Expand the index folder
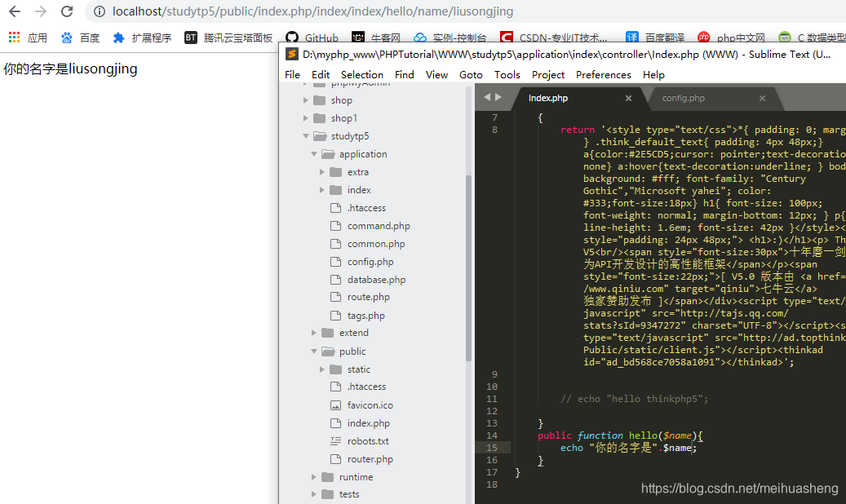The width and height of the screenshot is (846, 504). pyautogui.click(x=322, y=190)
